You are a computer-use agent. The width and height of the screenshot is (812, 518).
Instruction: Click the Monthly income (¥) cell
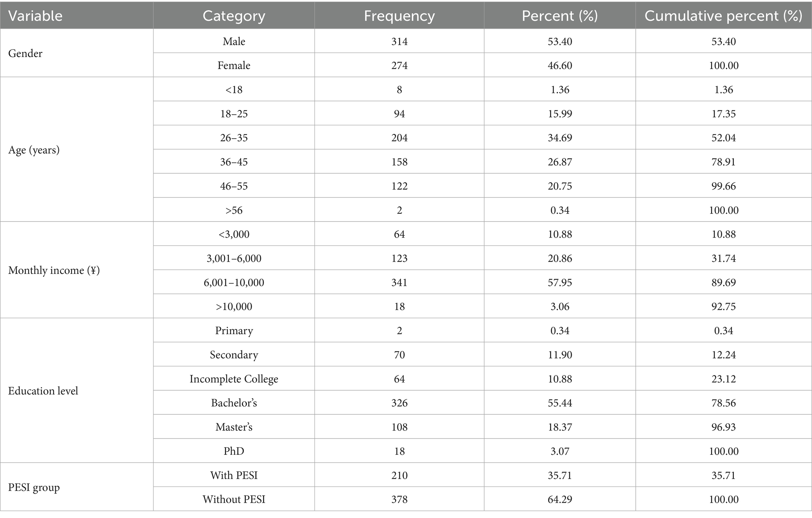54,270
